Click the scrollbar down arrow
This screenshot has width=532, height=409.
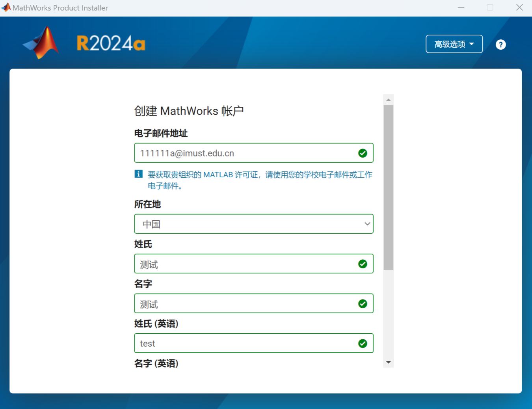pyautogui.click(x=388, y=362)
